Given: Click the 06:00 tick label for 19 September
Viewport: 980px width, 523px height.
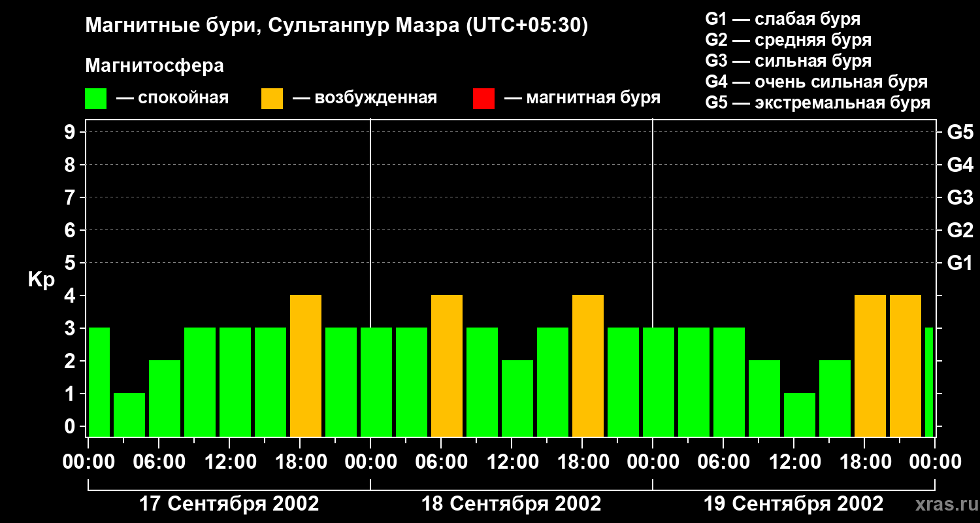Looking at the screenshot, I should coord(723,462).
